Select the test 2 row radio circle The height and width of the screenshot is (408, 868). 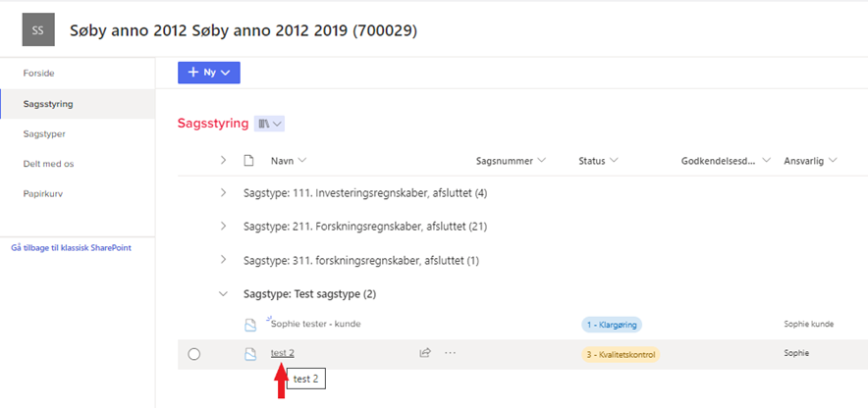point(193,354)
